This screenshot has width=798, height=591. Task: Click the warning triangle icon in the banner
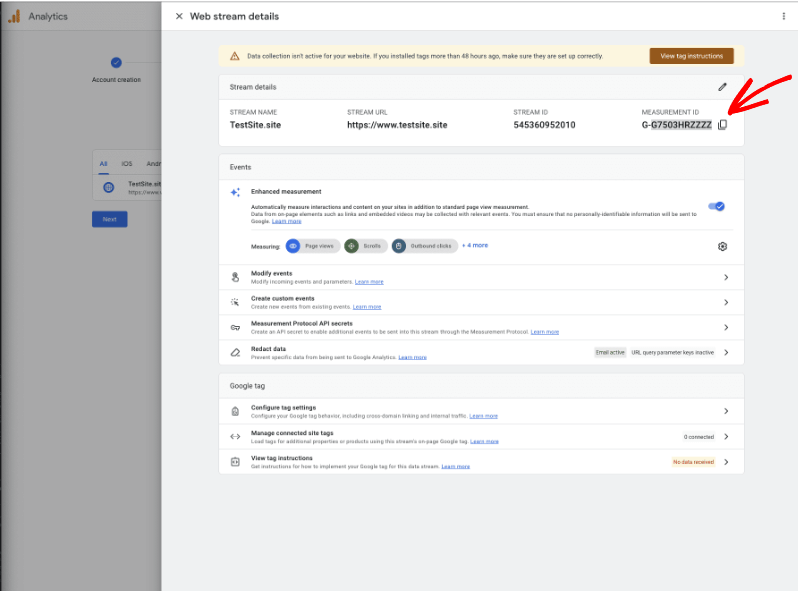235,56
